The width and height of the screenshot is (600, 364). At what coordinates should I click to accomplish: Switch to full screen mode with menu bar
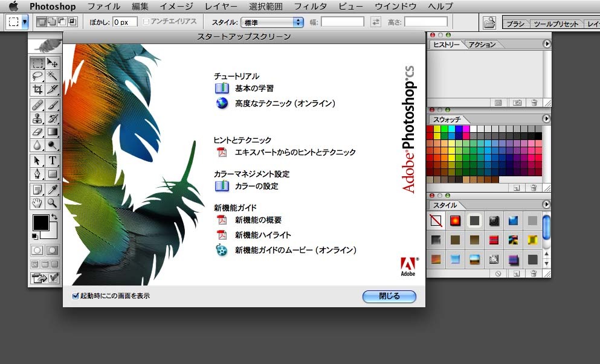point(45,264)
